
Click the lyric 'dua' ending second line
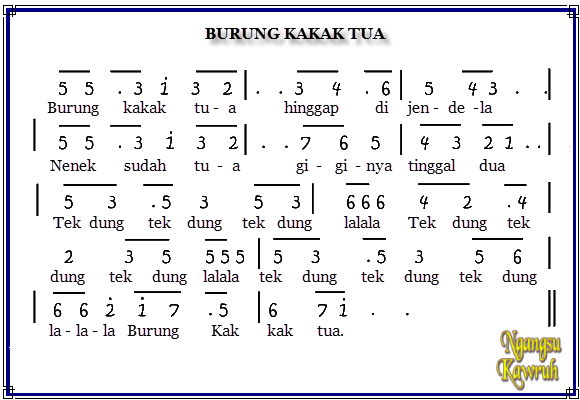[x=492, y=165]
